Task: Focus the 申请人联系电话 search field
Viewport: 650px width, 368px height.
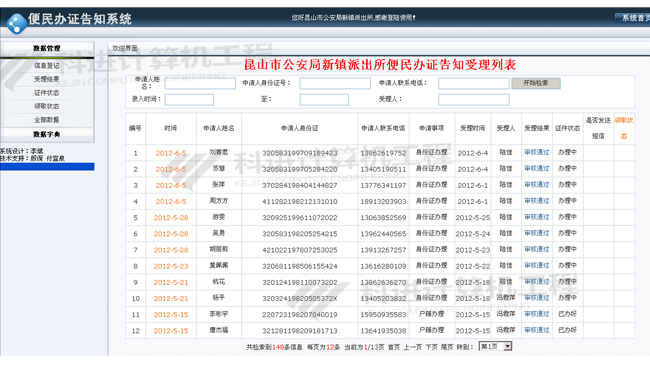Action: pyautogui.click(x=474, y=83)
